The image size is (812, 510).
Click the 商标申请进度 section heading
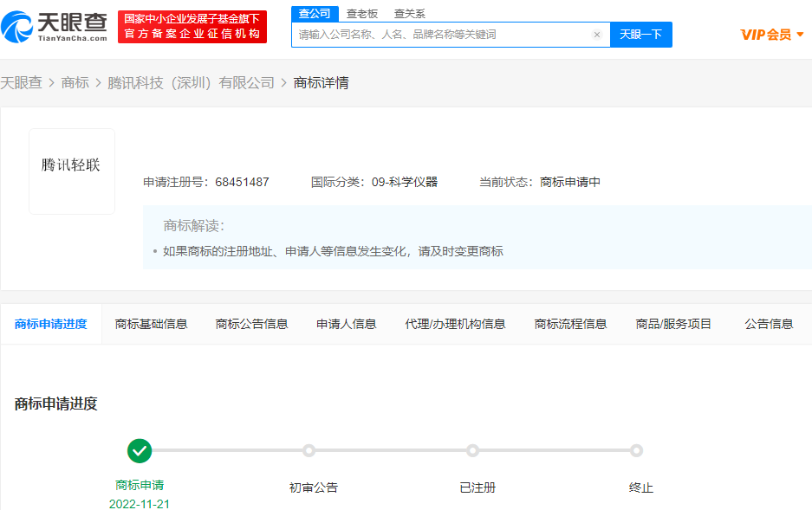56,404
